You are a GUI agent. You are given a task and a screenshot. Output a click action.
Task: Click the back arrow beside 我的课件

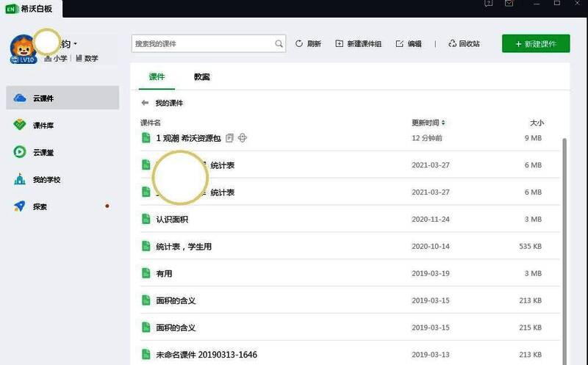coord(145,104)
